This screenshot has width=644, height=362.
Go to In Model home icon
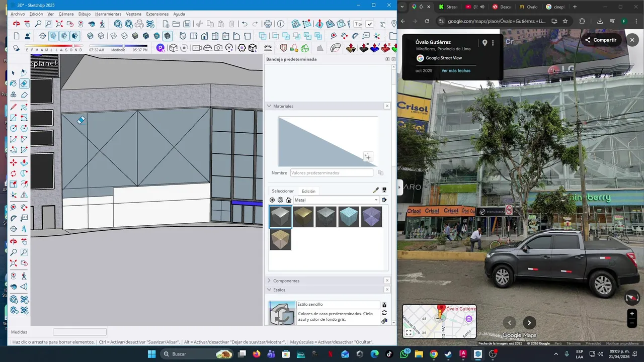289,200
